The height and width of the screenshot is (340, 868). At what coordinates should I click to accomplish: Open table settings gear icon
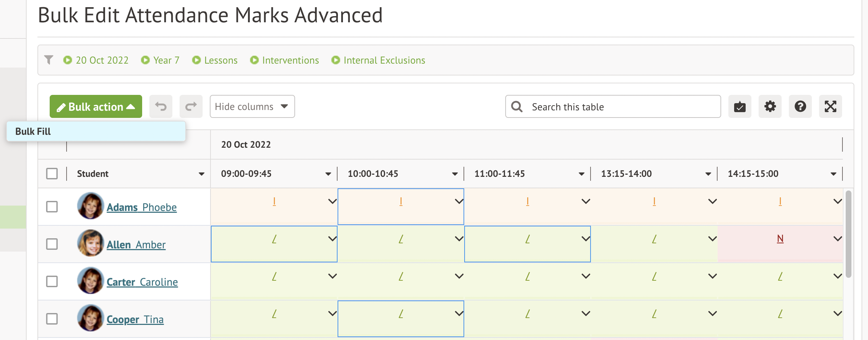click(x=770, y=106)
